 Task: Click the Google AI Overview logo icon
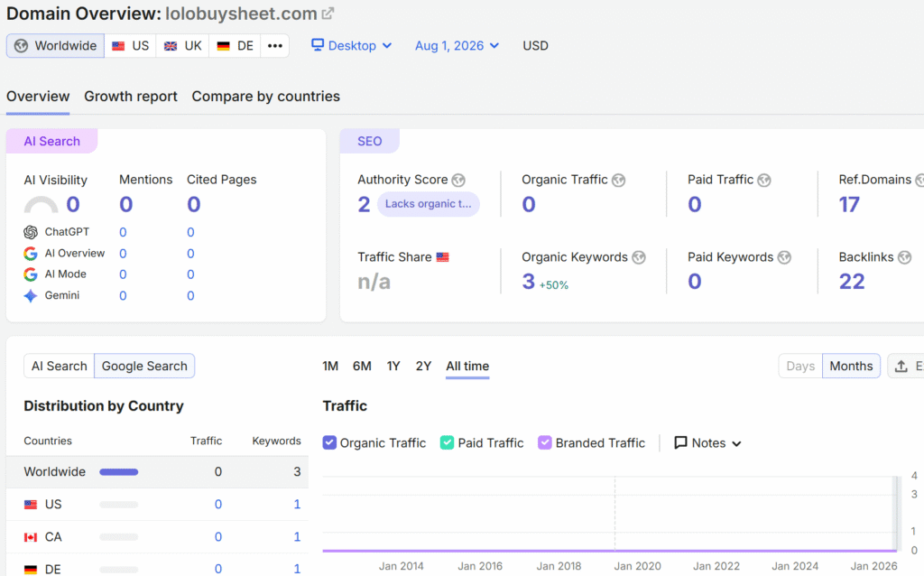[31, 253]
